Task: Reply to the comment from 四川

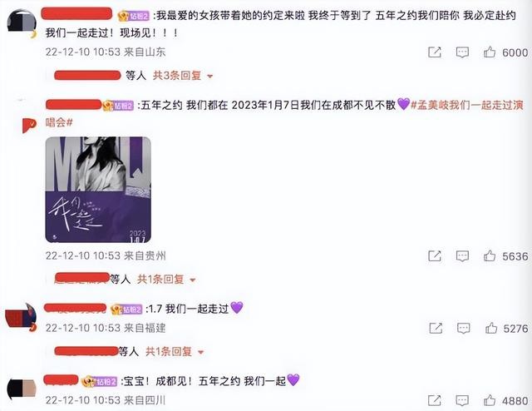Action: pos(462,400)
